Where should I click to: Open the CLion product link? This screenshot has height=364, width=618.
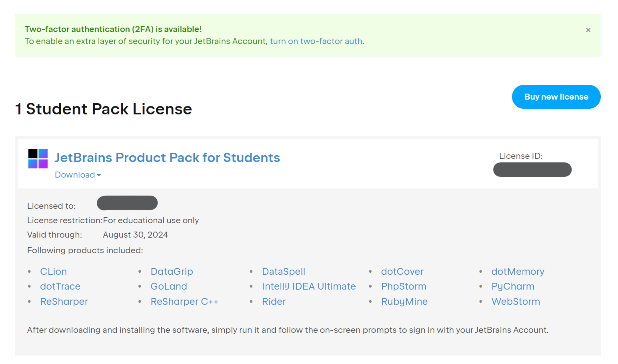[54, 272]
